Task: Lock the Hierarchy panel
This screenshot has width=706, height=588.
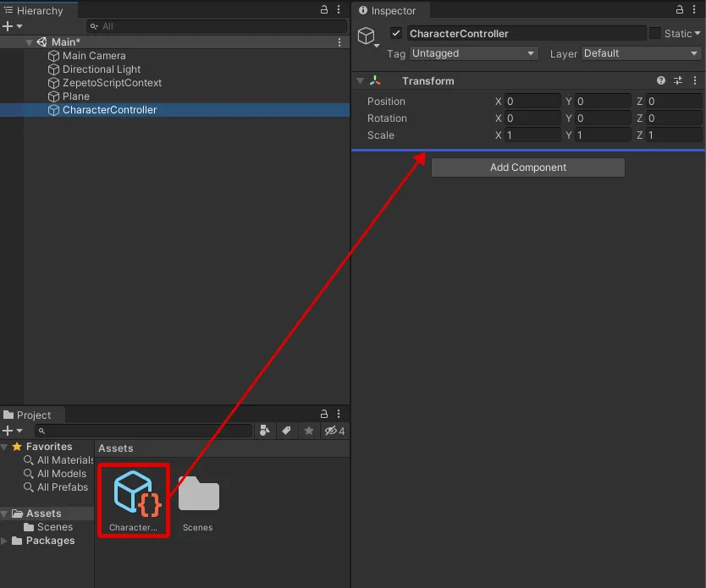Action: (x=323, y=9)
